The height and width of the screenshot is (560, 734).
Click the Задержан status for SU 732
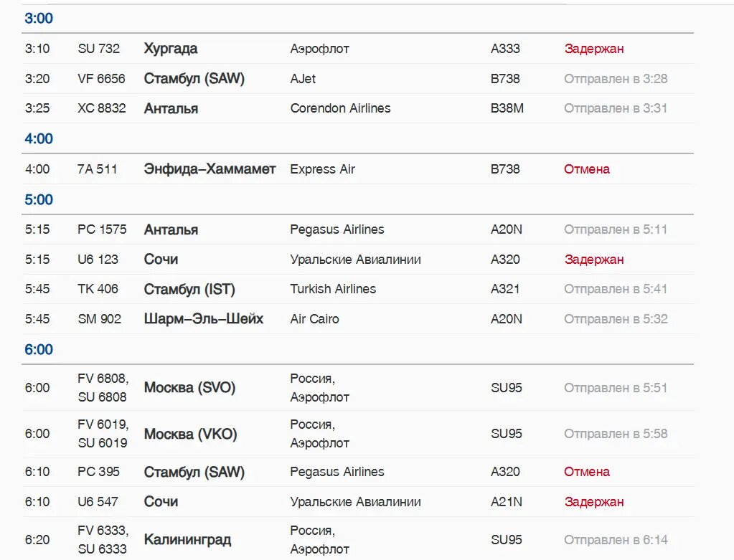[593, 49]
